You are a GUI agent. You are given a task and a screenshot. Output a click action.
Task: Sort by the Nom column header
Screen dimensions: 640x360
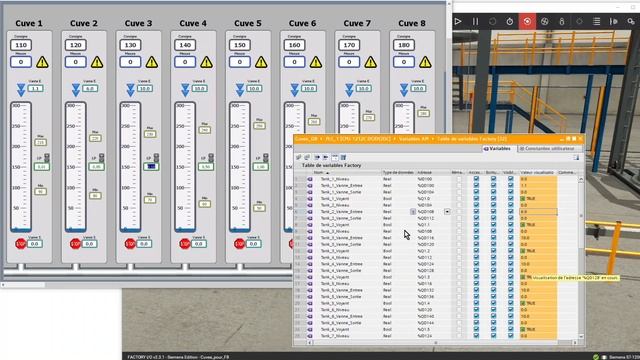[x=347, y=173]
